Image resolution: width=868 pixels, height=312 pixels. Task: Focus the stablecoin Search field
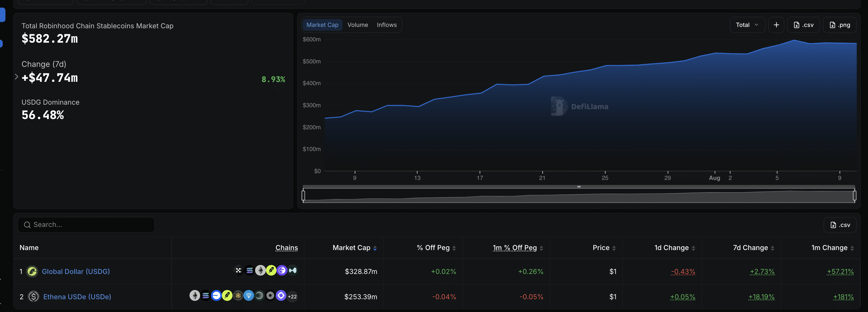86,225
